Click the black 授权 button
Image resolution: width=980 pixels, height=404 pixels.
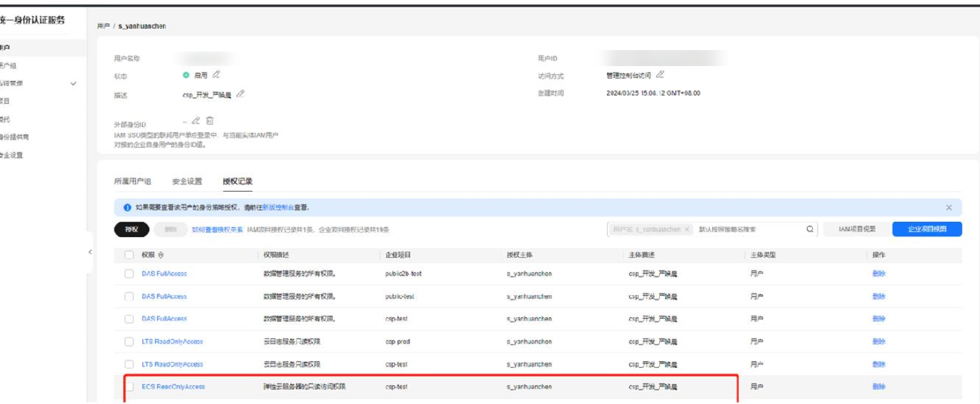click(131, 229)
